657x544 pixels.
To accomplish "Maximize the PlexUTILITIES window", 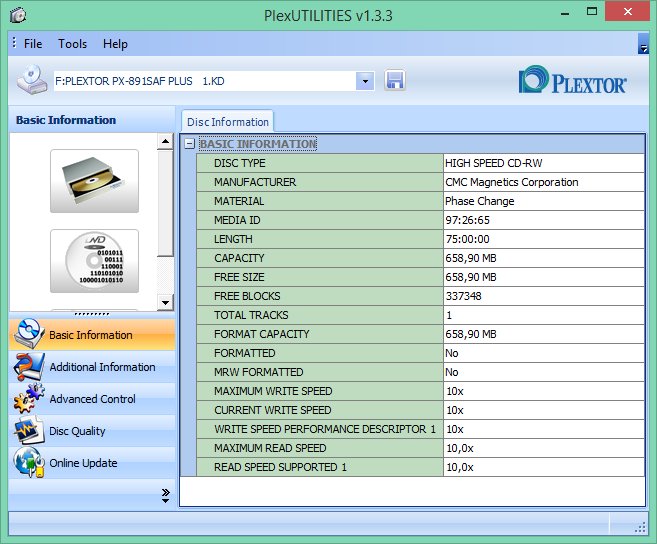I will (592, 12).
